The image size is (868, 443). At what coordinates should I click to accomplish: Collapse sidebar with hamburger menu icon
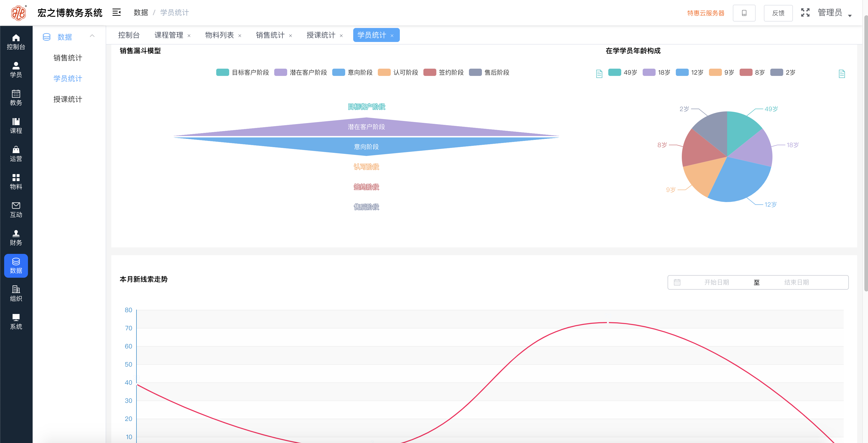pyautogui.click(x=117, y=12)
